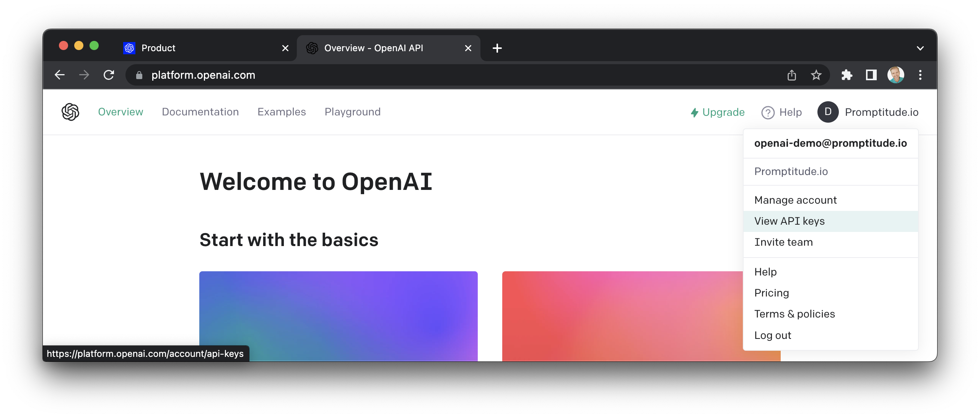Open the Documentation nav link
This screenshot has height=418, width=980.
pyautogui.click(x=200, y=112)
